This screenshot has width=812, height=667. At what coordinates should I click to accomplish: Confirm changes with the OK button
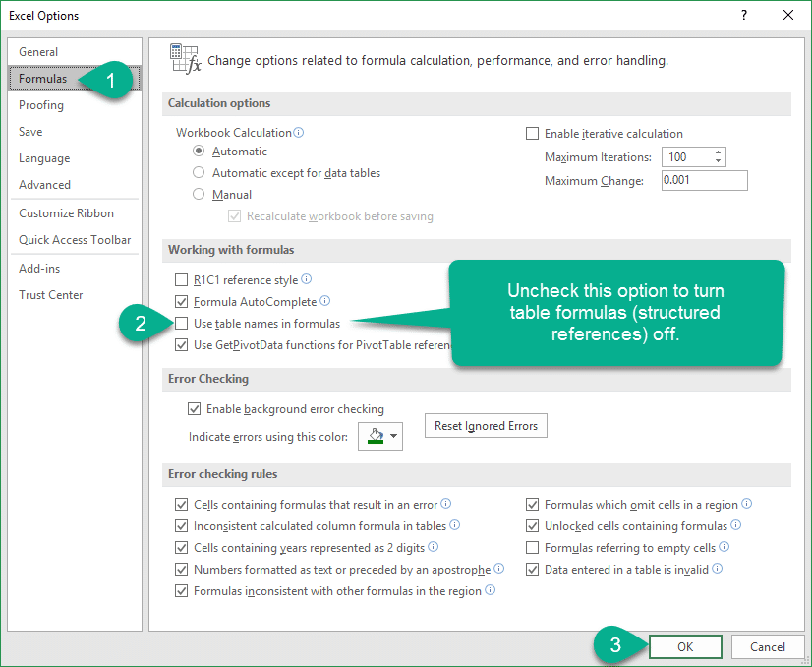(x=685, y=647)
